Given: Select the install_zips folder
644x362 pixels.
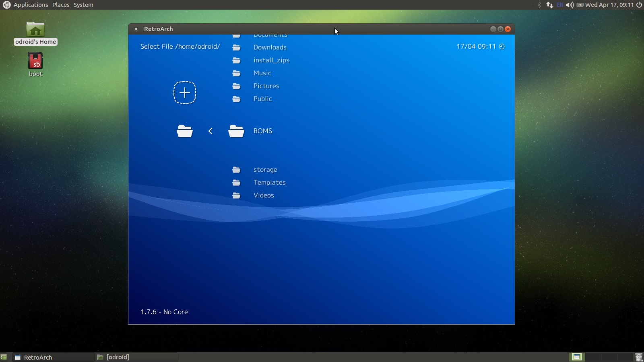Looking at the screenshot, I should tap(271, 60).
